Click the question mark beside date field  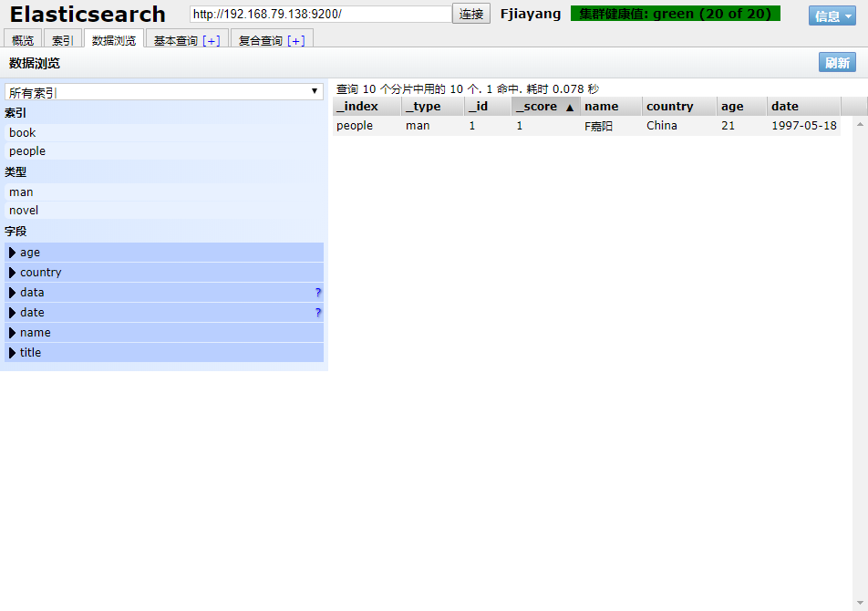(x=318, y=313)
